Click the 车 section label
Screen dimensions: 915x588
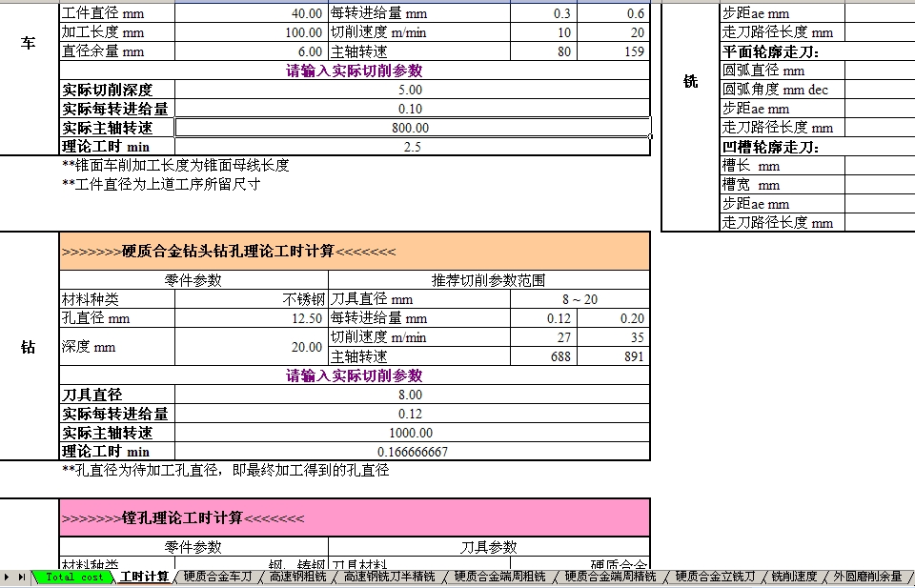pos(28,43)
